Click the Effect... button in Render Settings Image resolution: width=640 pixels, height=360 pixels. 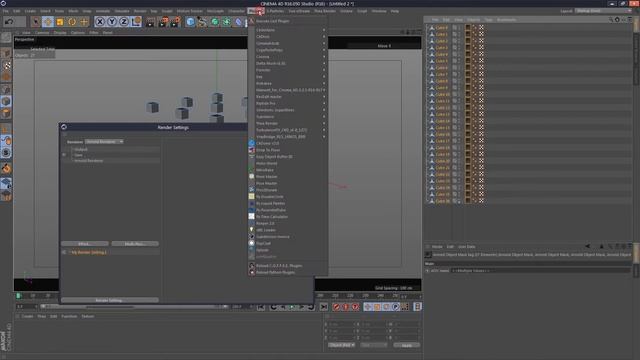point(85,244)
